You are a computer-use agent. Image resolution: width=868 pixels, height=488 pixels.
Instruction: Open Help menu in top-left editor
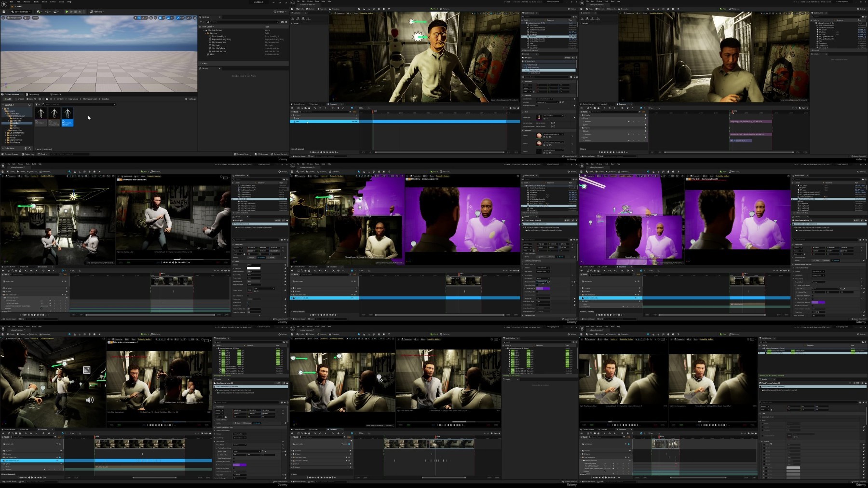69,2
